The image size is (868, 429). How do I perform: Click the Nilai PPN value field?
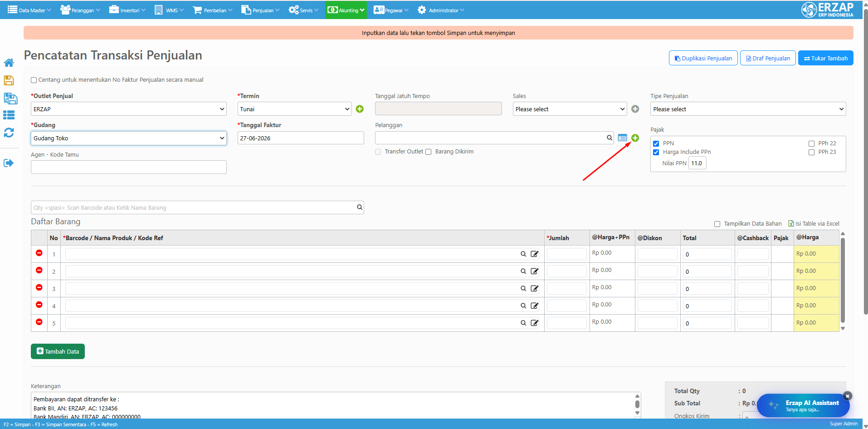[697, 163]
